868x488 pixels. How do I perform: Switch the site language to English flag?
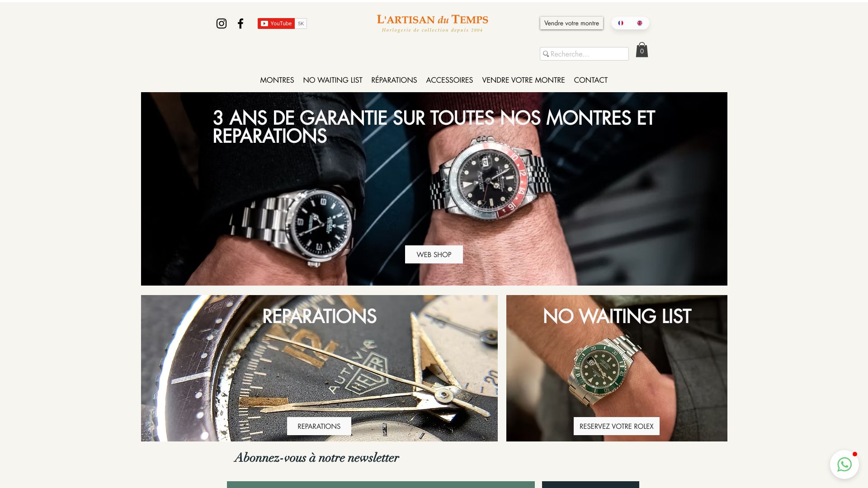tap(640, 23)
